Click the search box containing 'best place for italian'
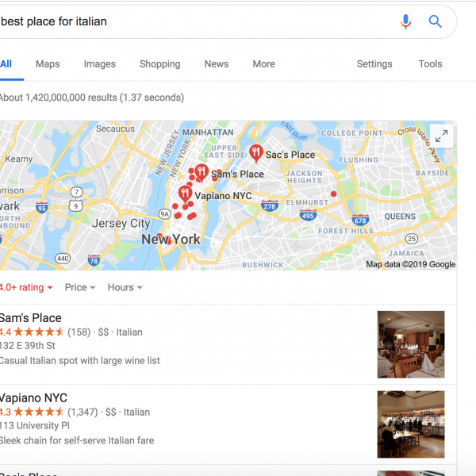The width and height of the screenshot is (476, 476). pyautogui.click(x=198, y=21)
